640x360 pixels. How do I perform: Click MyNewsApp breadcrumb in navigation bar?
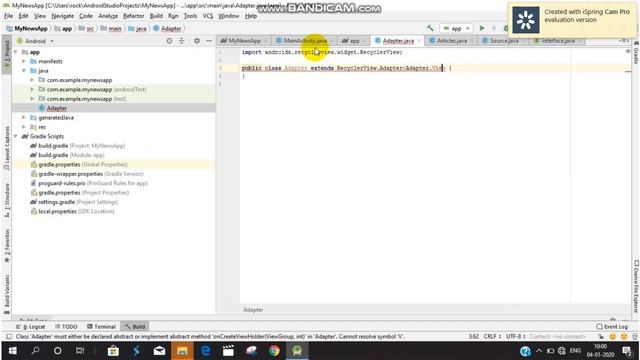pyautogui.click(x=27, y=29)
